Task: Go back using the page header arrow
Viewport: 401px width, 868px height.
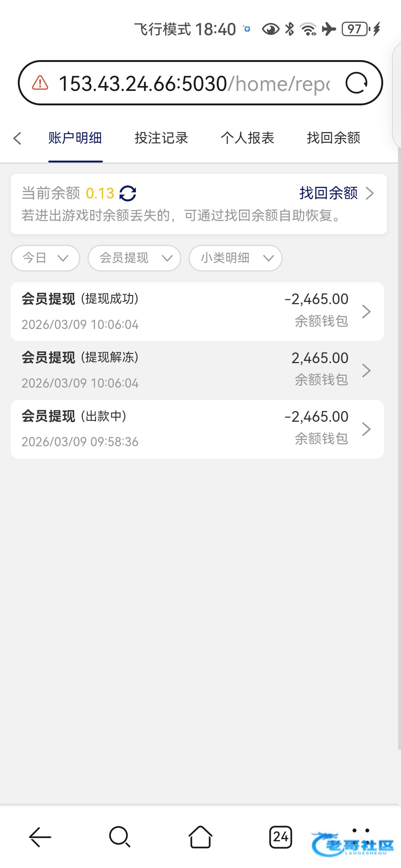Action: [x=17, y=138]
